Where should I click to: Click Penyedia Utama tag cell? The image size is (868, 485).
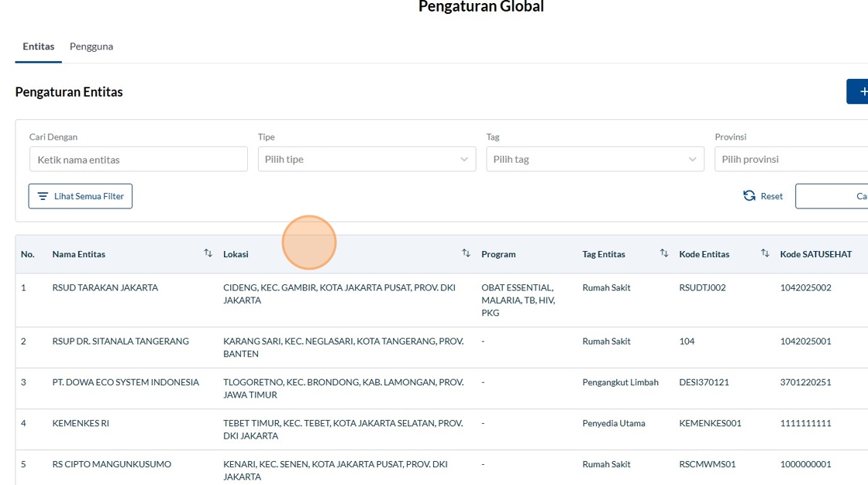(614, 423)
